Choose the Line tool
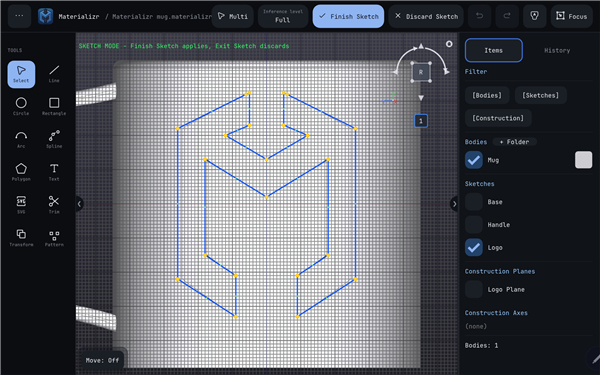Viewport: 600px width, 375px height. point(54,74)
